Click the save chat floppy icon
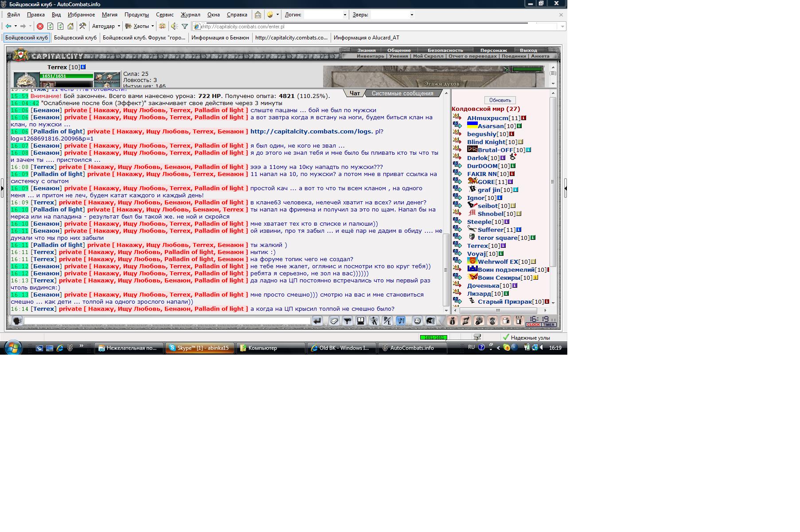Viewport: 800px width, 532px height. click(x=361, y=321)
